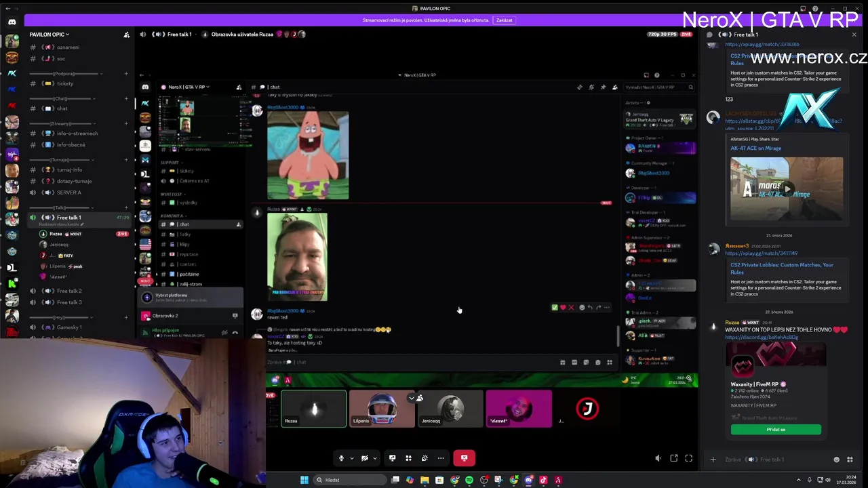Select Ruzaa participant tile
This screenshot has width=868, height=488.
click(x=313, y=409)
